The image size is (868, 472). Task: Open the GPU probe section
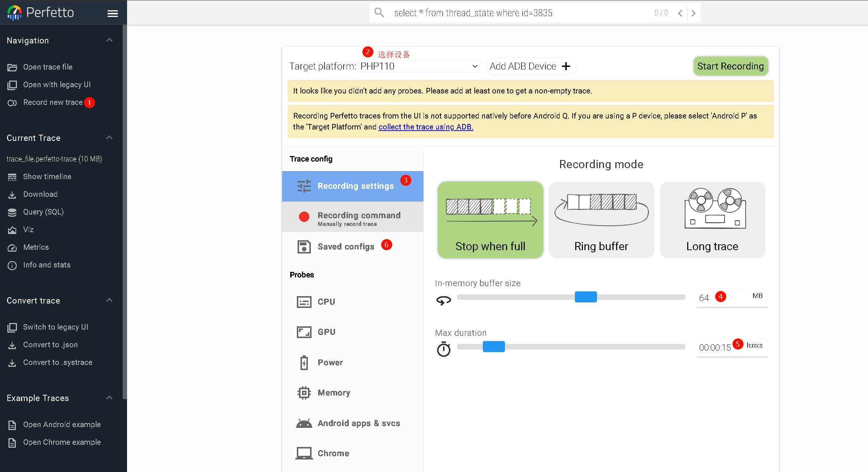click(x=326, y=332)
